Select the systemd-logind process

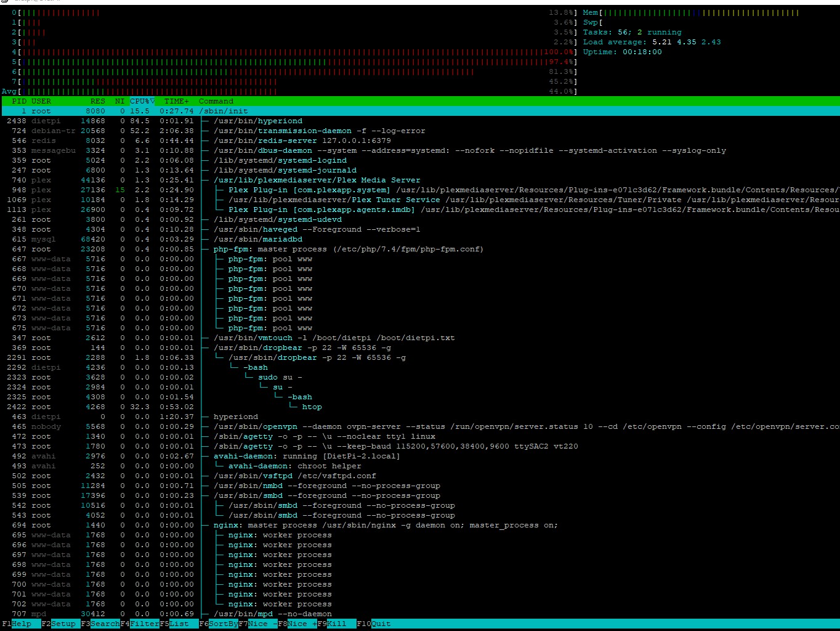click(420, 160)
